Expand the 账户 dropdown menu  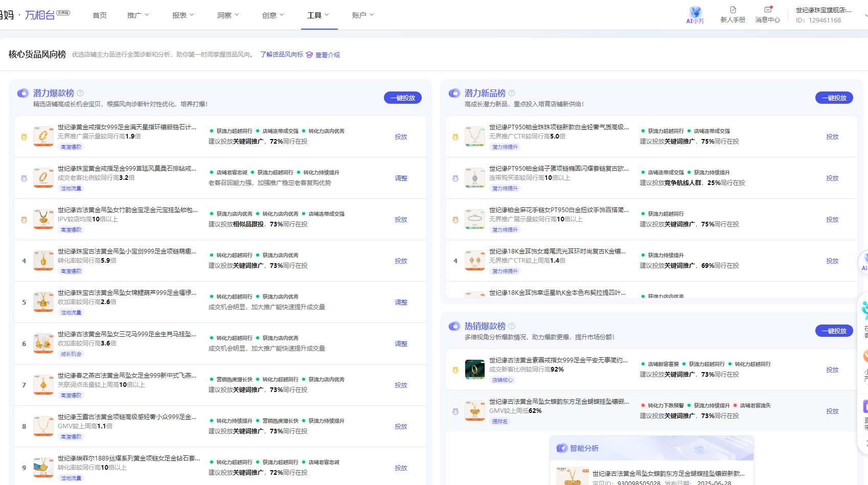point(363,15)
